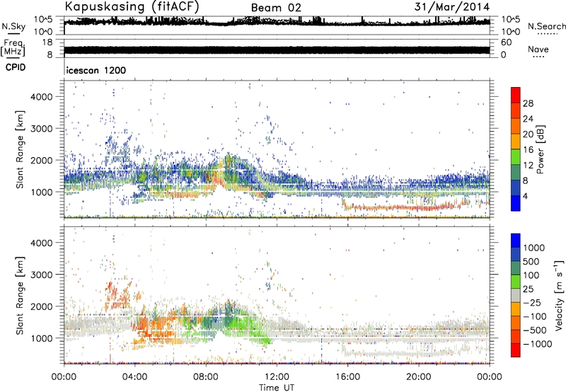Click the "04:00" time tick label
The width and height of the screenshot is (566, 392).
(x=134, y=377)
